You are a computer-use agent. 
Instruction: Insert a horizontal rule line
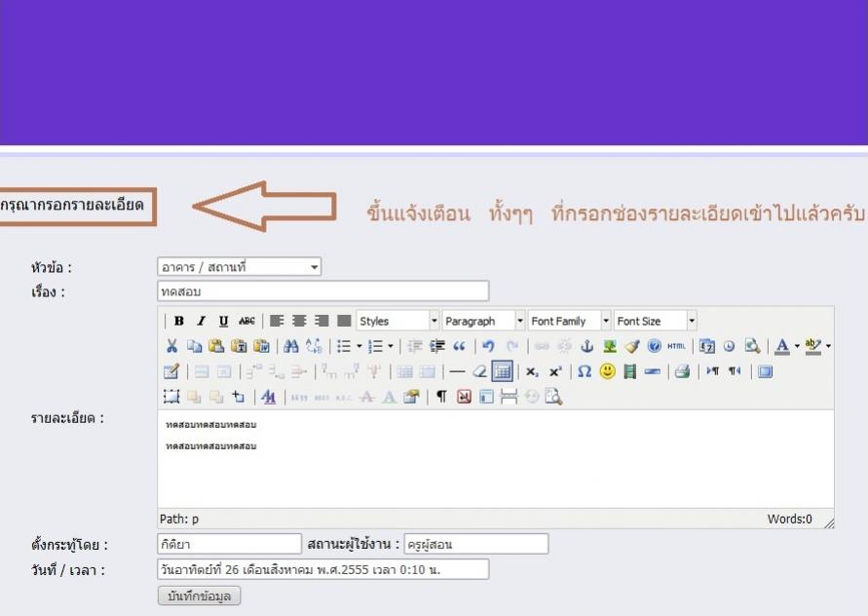[x=457, y=371]
